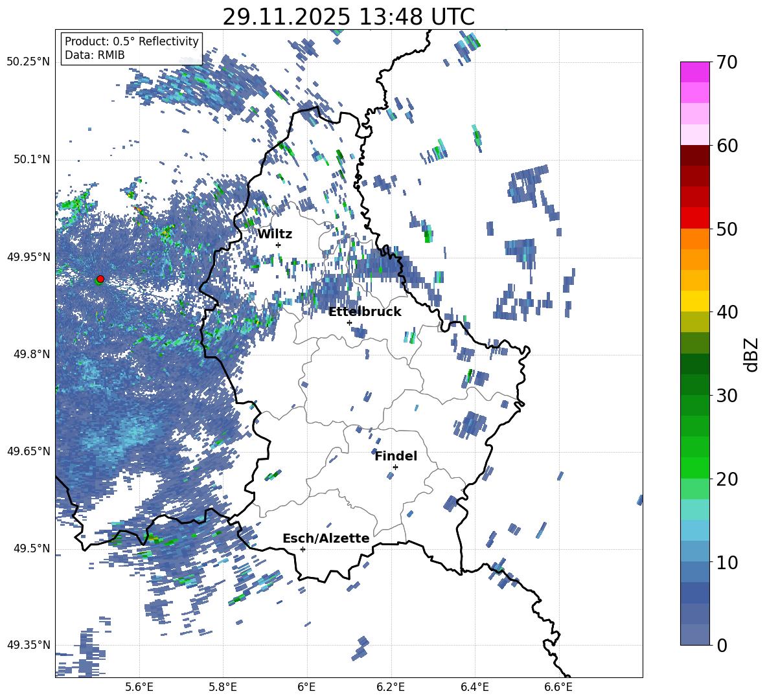Click the 6°E longitude label

[x=306, y=687]
